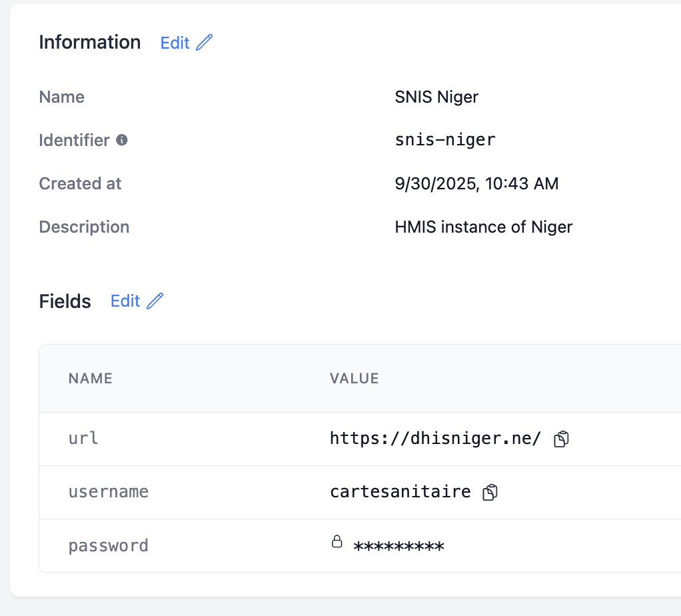Open the Edit link next to Information
This screenshot has width=681, height=616.
pyautogui.click(x=175, y=42)
